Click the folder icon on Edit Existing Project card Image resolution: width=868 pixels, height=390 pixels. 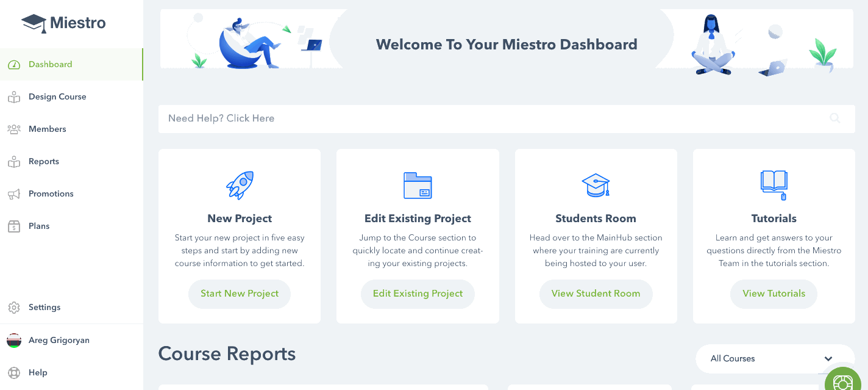pyautogui.click(x=418, y=186)
